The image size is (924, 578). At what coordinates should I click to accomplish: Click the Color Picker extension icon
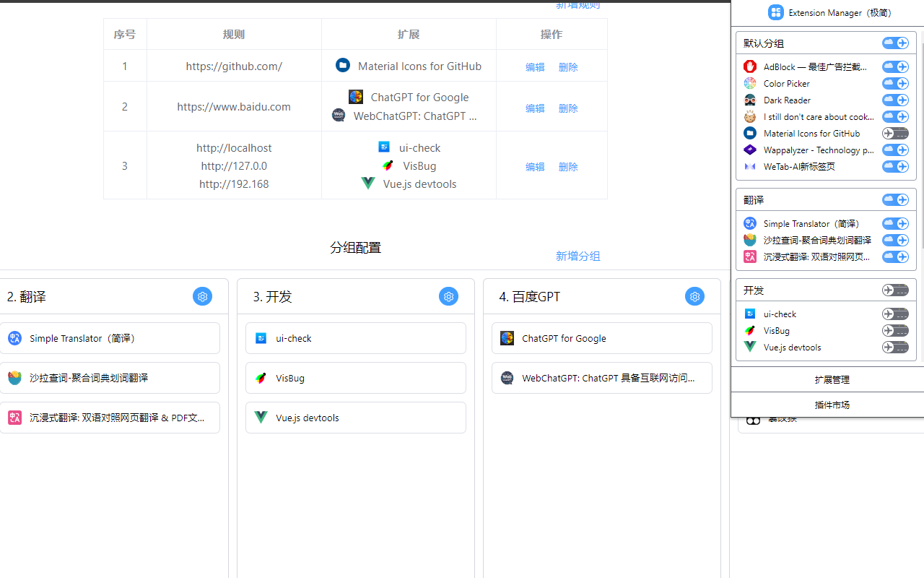pyautogui.click(x=750, y=83)
